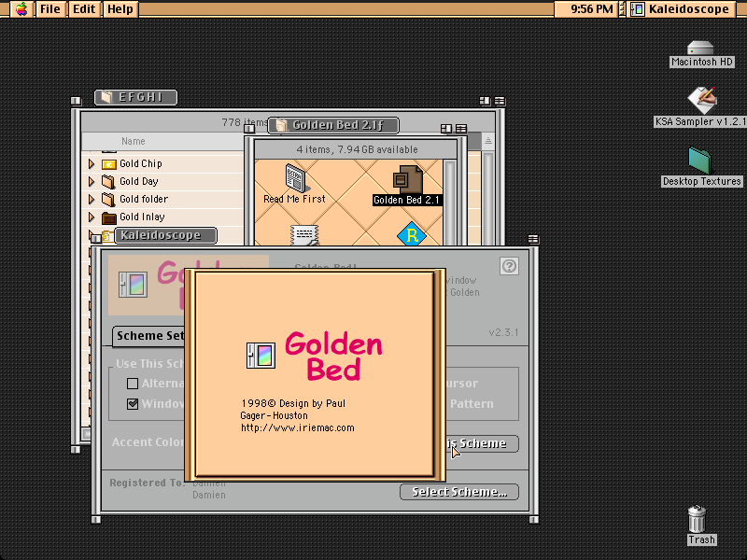Toggle the Alternate checkbox

point(133,384)
